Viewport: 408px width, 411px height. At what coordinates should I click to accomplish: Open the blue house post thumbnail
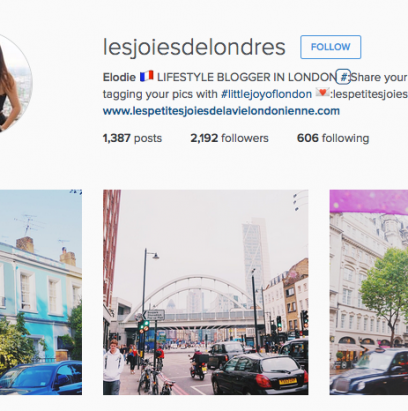[x=41, y=292]
